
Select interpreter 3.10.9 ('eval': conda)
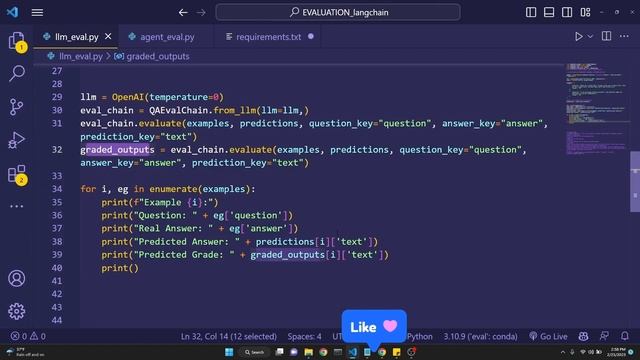tap(480, 336)
